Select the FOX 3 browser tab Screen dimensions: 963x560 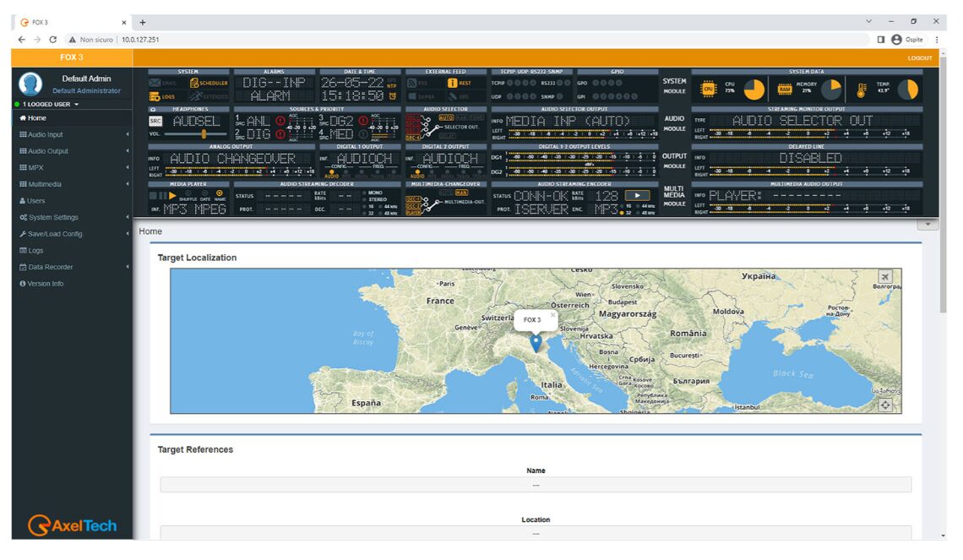pos(72,22)
